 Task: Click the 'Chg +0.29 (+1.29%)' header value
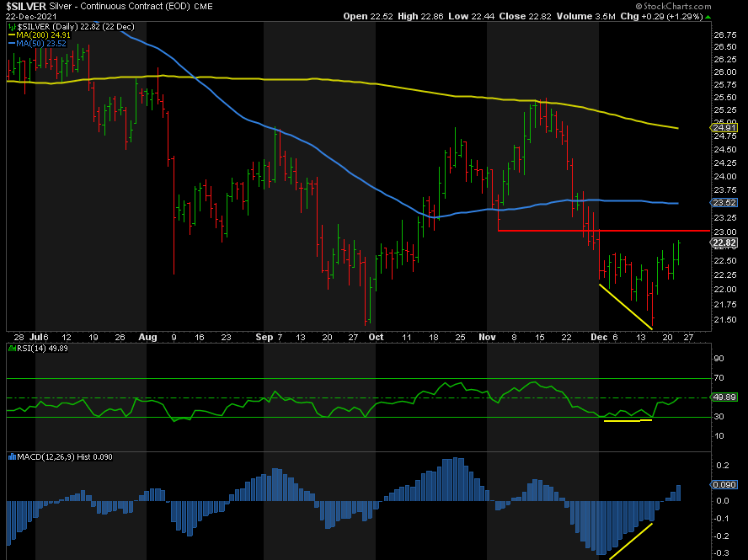[661, 16]
